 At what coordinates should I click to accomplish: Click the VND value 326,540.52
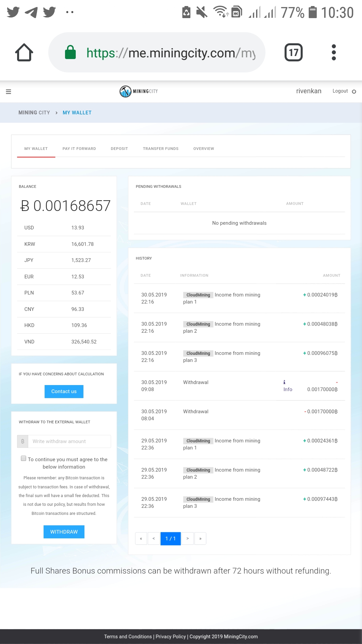coord(84,342)
